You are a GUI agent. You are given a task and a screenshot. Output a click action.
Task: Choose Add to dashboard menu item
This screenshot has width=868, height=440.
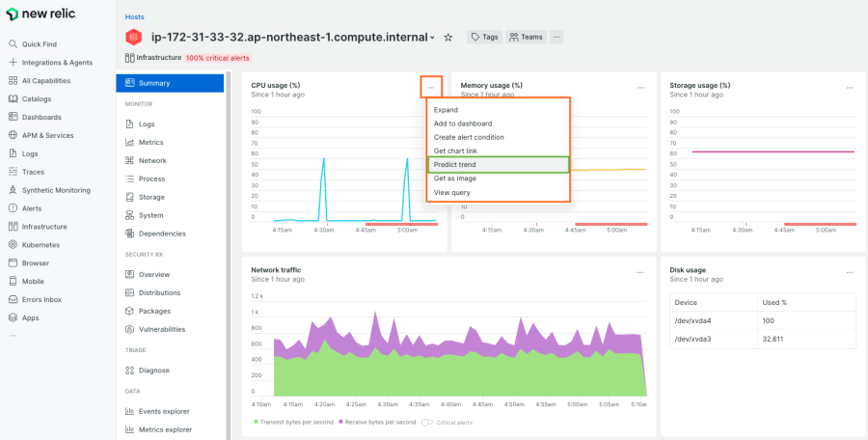499,124
